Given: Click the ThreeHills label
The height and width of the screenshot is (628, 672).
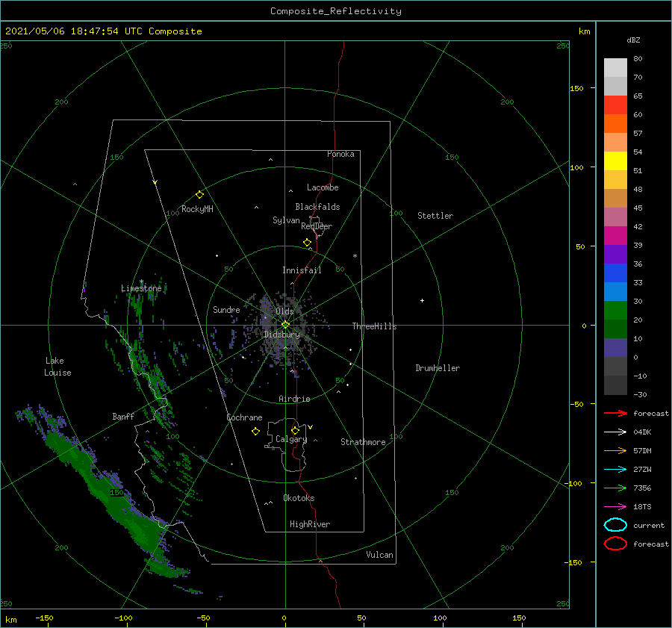Looking at the screenshot, I should [374, 326].
